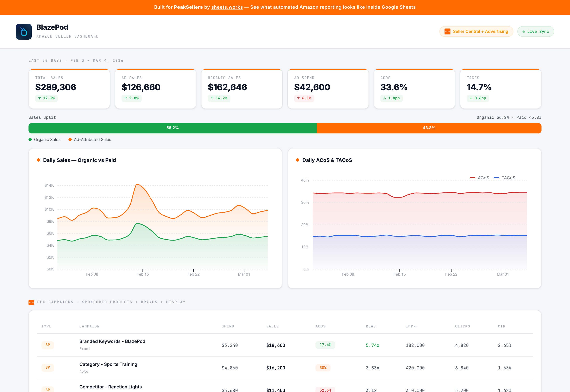Click the 30% ACoS badge
The image size is (570, 392).
323,368
